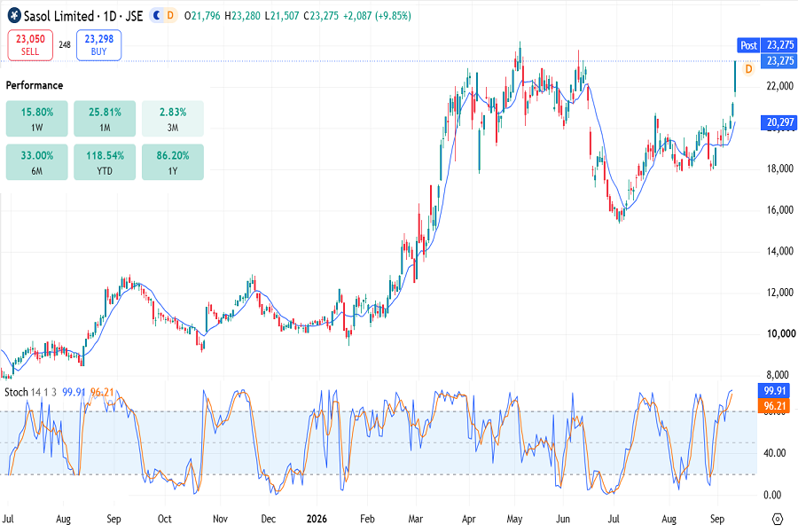The height and width of the screenshot is (532, 798).
Task: Select the 2.83% 3M performance tile
Action: coord(173,119)
